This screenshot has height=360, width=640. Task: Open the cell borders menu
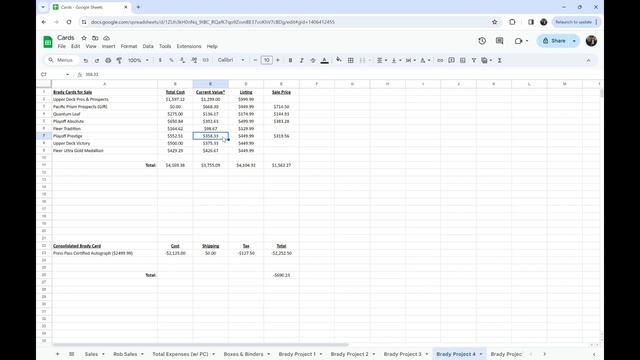(x=351, y=60)
